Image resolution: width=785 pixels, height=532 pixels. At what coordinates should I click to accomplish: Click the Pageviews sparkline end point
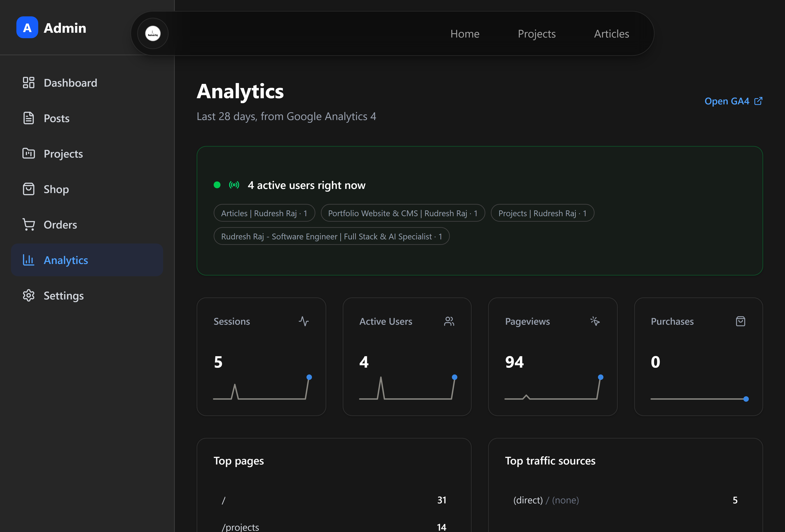coord(600,377)
